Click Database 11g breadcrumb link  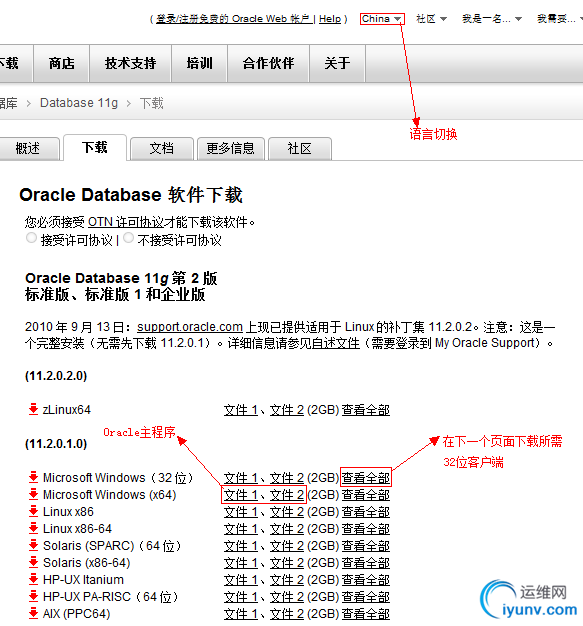coord(79,103)
